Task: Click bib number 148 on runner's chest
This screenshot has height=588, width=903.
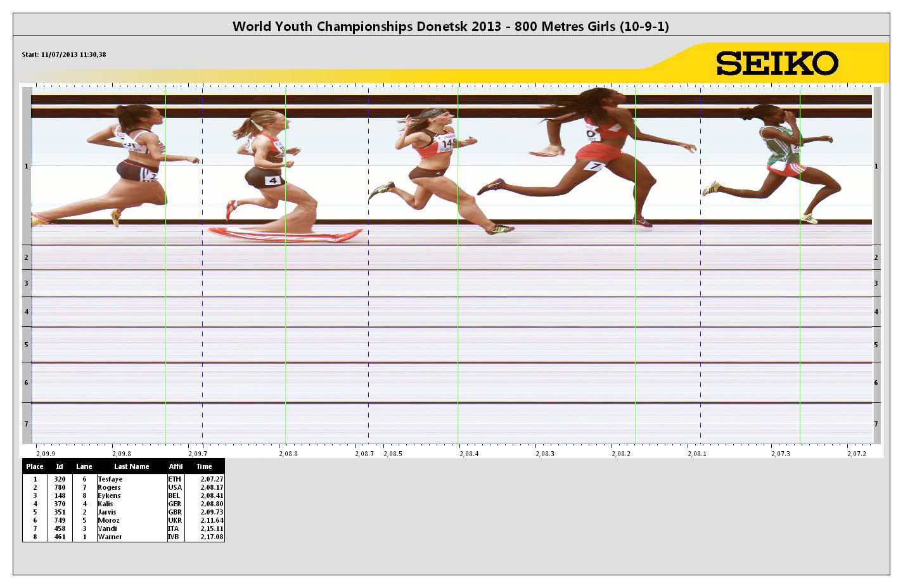Action: pyautogui.click(x=449, y=144)
